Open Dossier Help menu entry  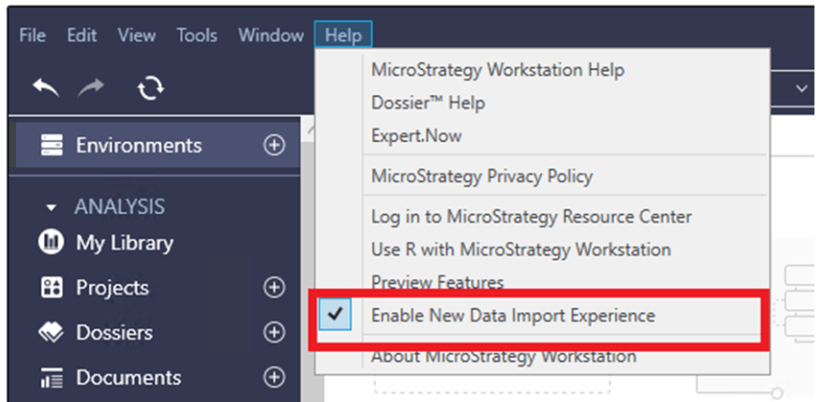coord(428,103)
